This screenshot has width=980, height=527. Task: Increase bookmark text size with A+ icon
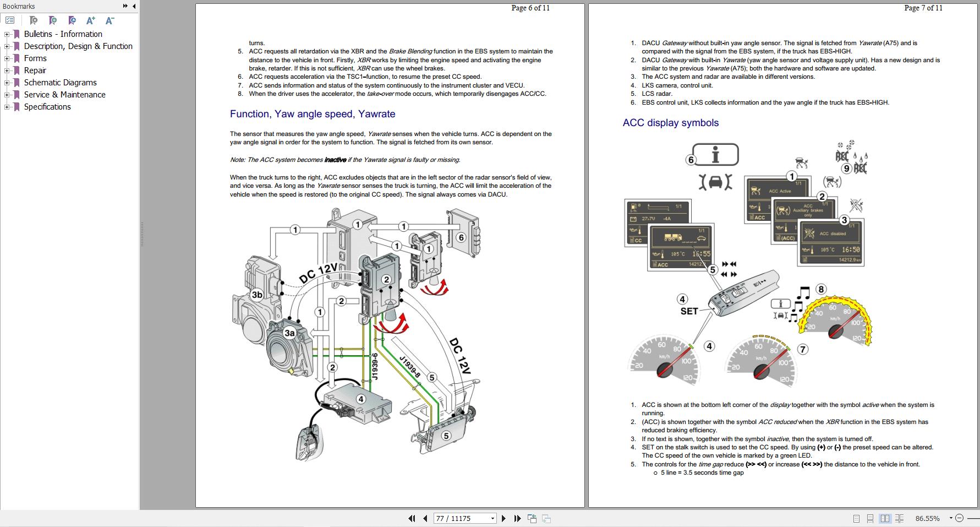tap(90, 20)
